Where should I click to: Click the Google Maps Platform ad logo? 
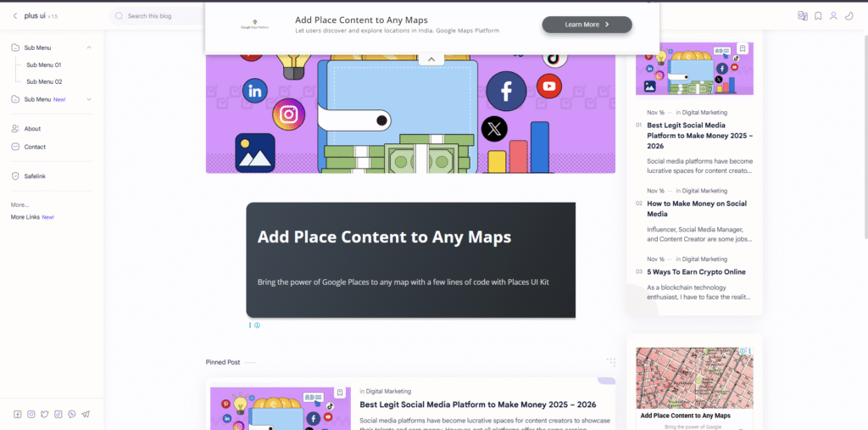click(x=254, y=24)
